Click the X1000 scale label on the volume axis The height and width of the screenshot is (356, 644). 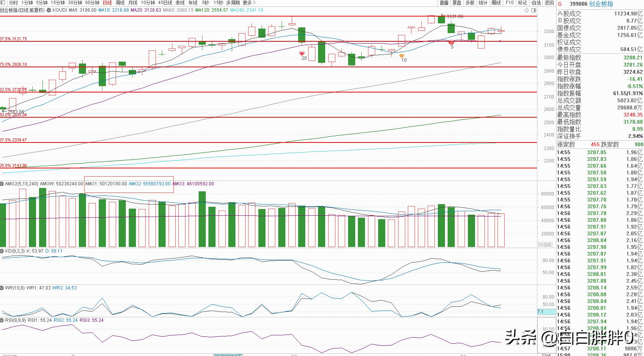(x=545, y=245)
